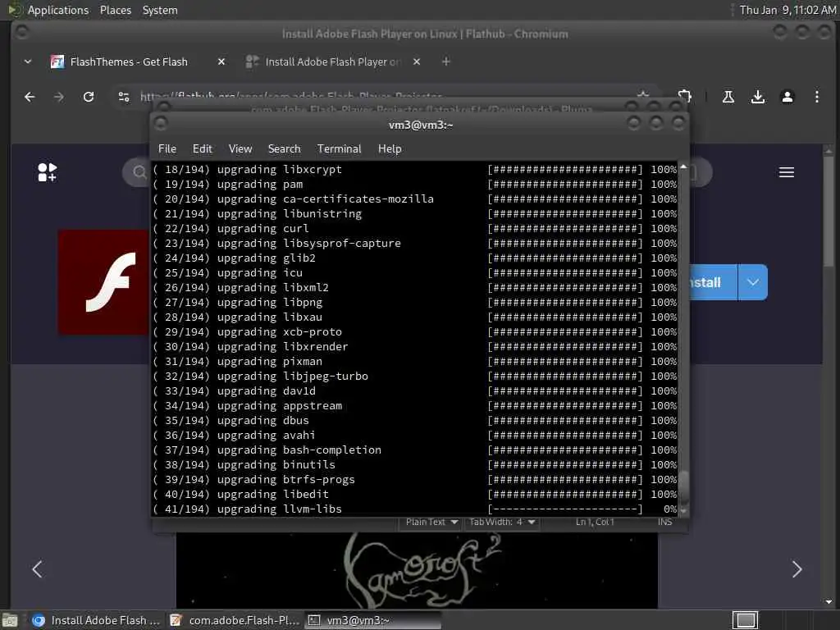Open the terminal File menu

coord(167,149)
